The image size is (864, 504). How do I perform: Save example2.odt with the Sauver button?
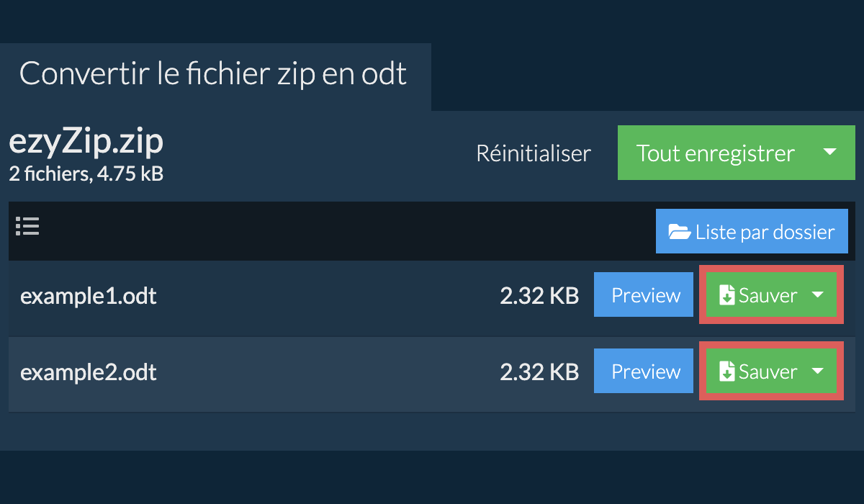[765, 371]
